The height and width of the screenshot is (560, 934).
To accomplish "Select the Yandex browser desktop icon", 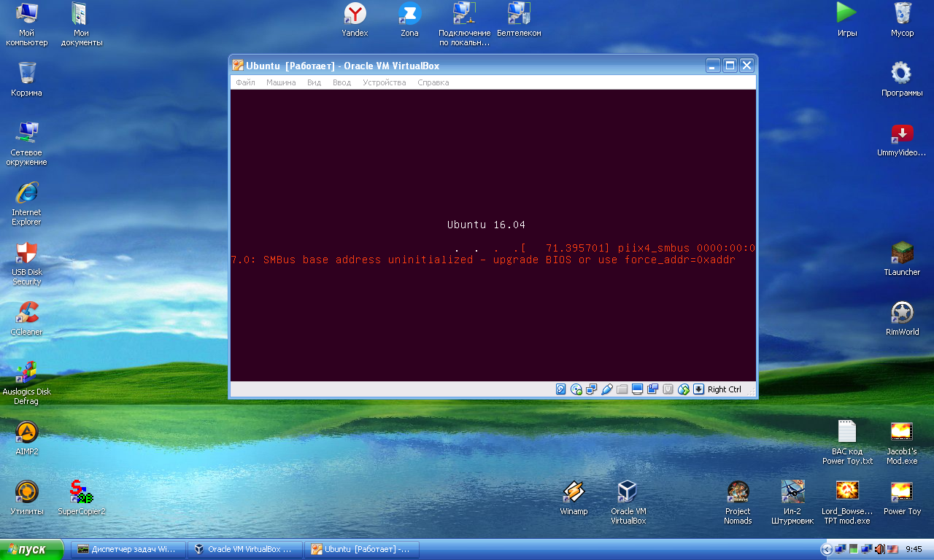I will (x=355, y=19).
